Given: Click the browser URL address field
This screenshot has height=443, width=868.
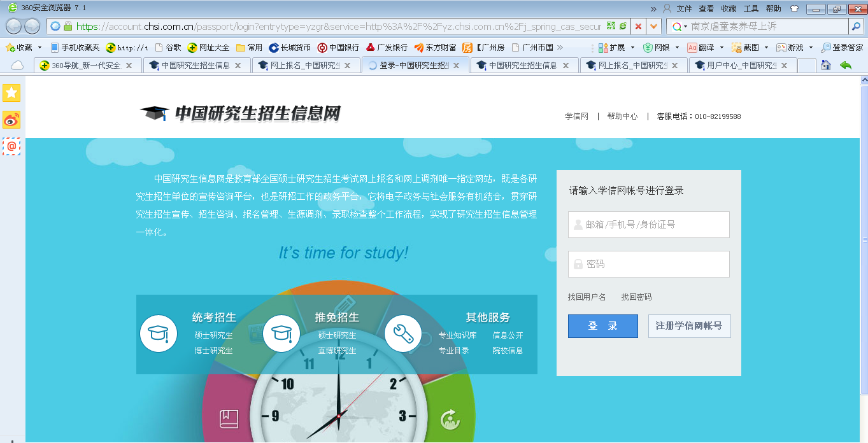Looking at the screenshot, I should point(338,27).
